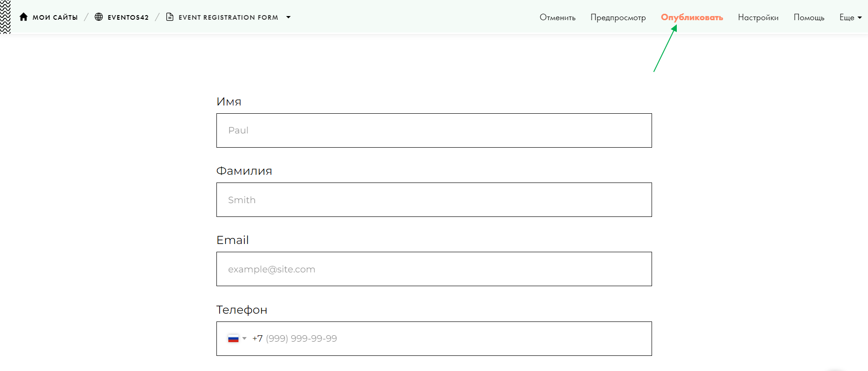
Task: Open Предпросмотр to preview the page
Action: click(x=618, y=17)
